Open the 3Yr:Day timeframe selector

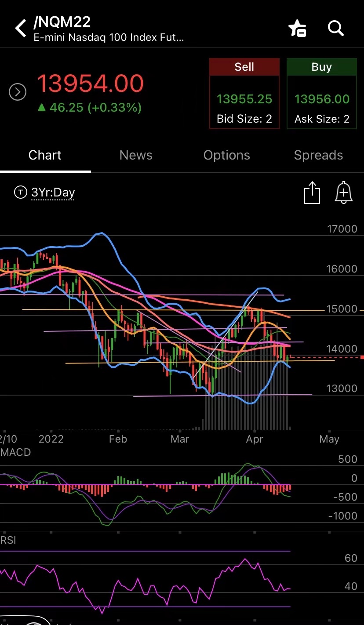point(53,193)
